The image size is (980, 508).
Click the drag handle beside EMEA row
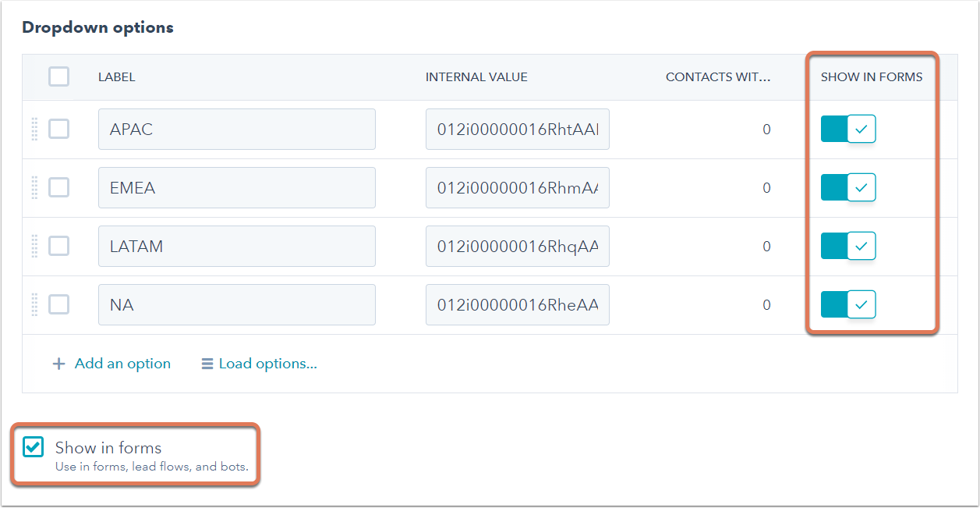tap(34, 188)
